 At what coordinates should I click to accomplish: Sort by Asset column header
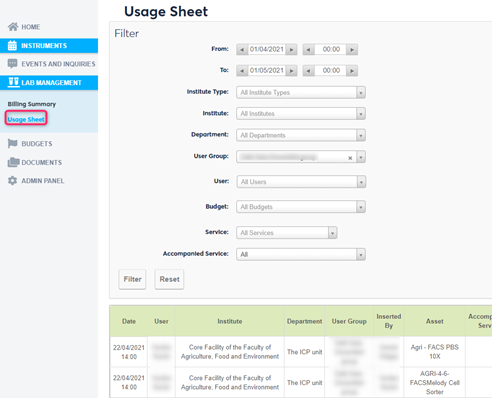(x=435, y=321)
